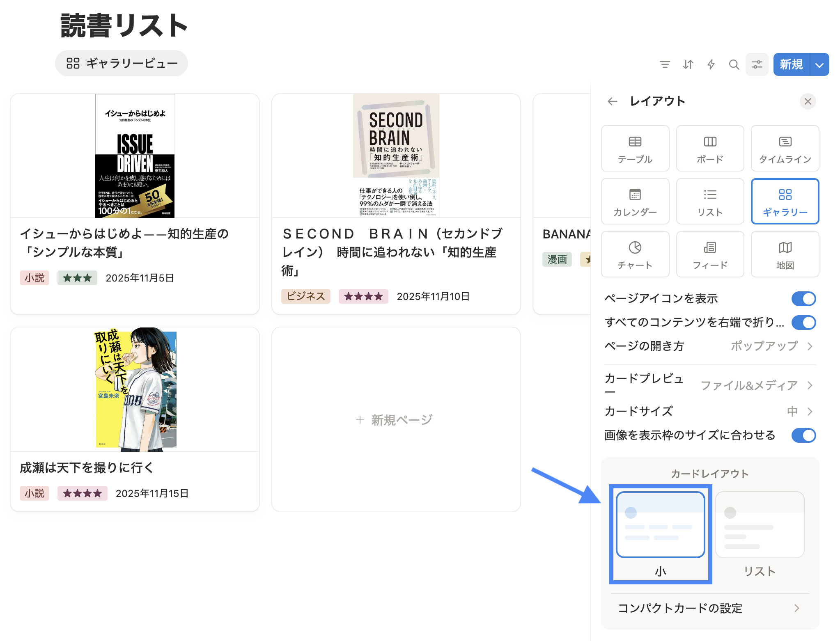Choose the フィード layout
Viewport: 840px width, 641px height.
710,254
